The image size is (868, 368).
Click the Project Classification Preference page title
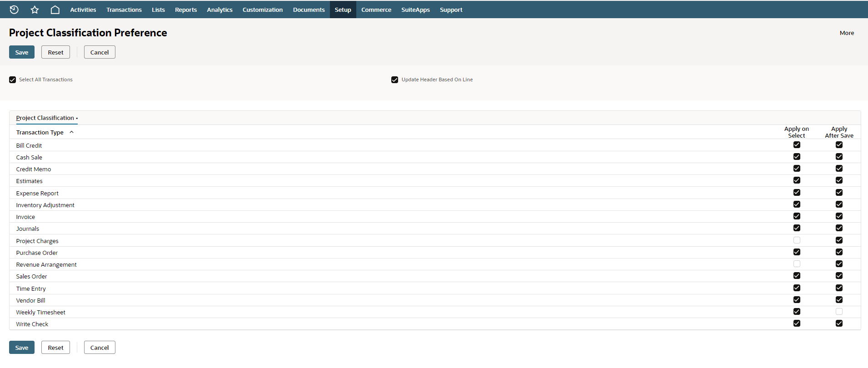(88, 33)
